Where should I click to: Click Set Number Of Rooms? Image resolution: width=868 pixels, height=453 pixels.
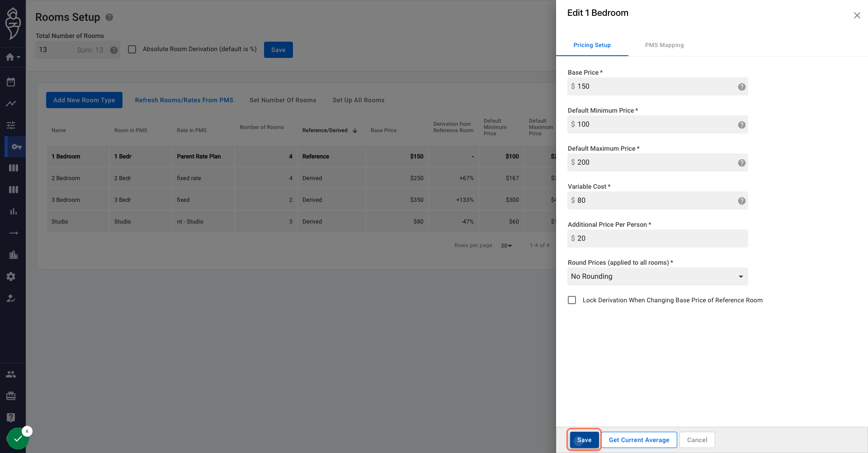point(283,100)
